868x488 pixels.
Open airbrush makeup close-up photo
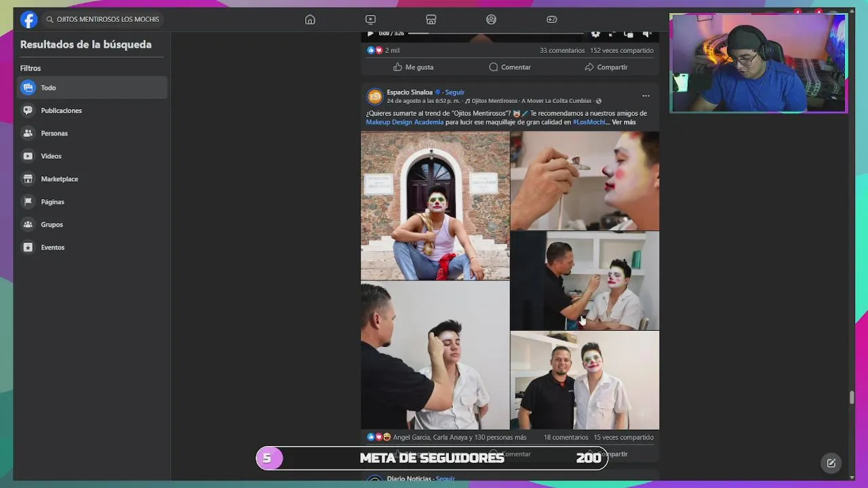point(585,181)
